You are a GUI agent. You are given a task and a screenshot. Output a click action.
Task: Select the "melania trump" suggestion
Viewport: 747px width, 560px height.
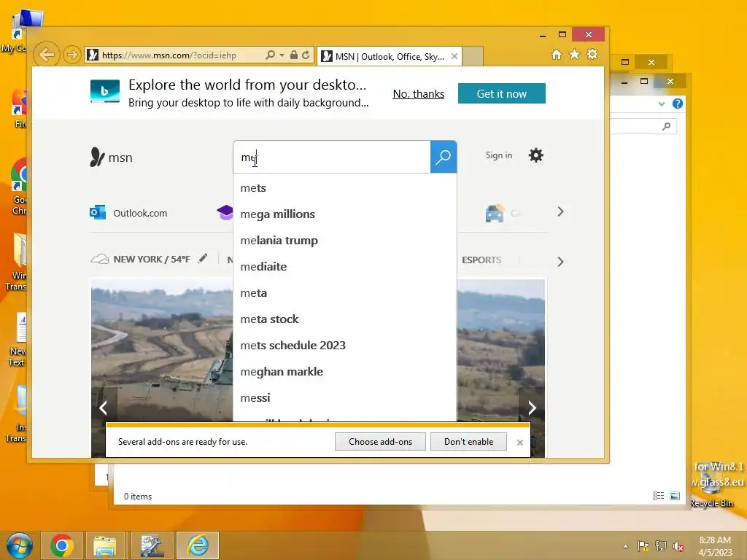(x=345, y=241)
